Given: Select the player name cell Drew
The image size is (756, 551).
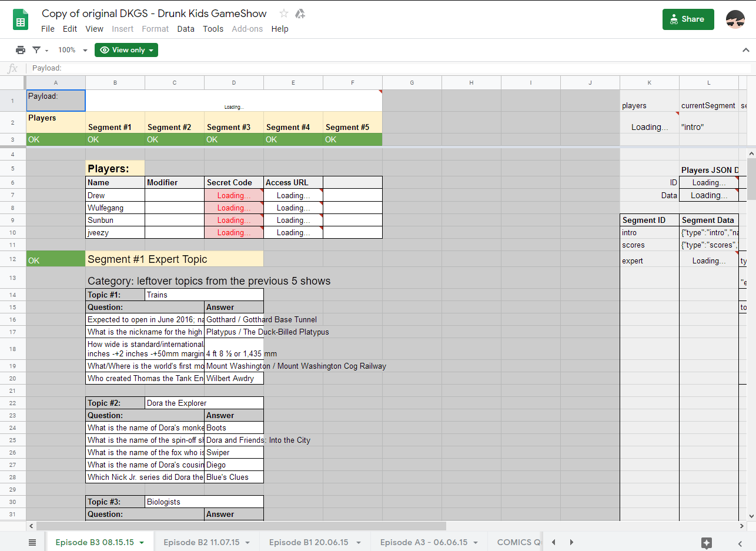Looking at the screenshot, I should pos(115,195).
